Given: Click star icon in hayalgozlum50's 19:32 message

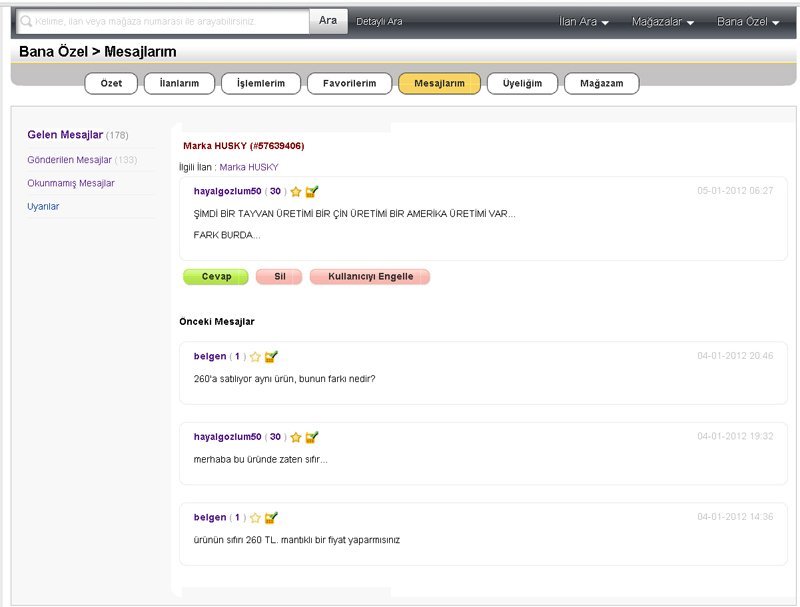Looking at the screenshot, I should 296,437.
